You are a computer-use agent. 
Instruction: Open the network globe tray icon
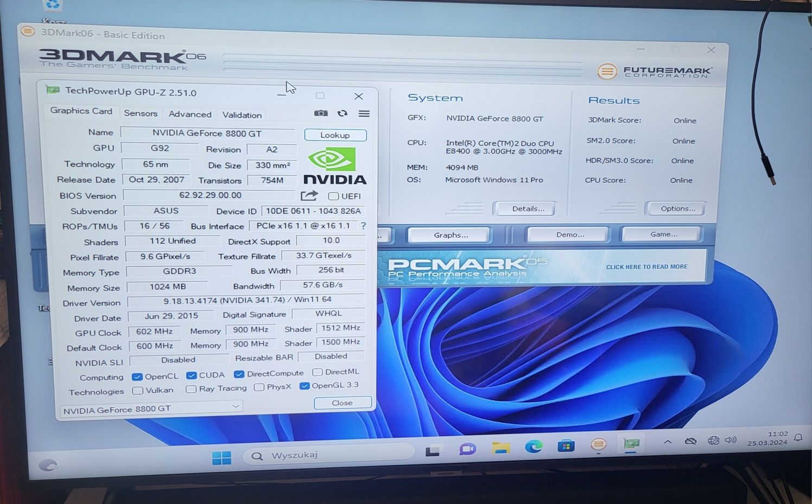713,441
